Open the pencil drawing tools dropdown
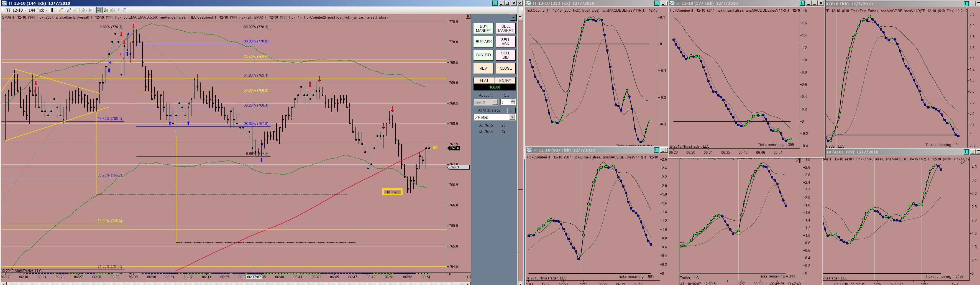The height and width of the screenshot is (285, 980). coord(62,10)
